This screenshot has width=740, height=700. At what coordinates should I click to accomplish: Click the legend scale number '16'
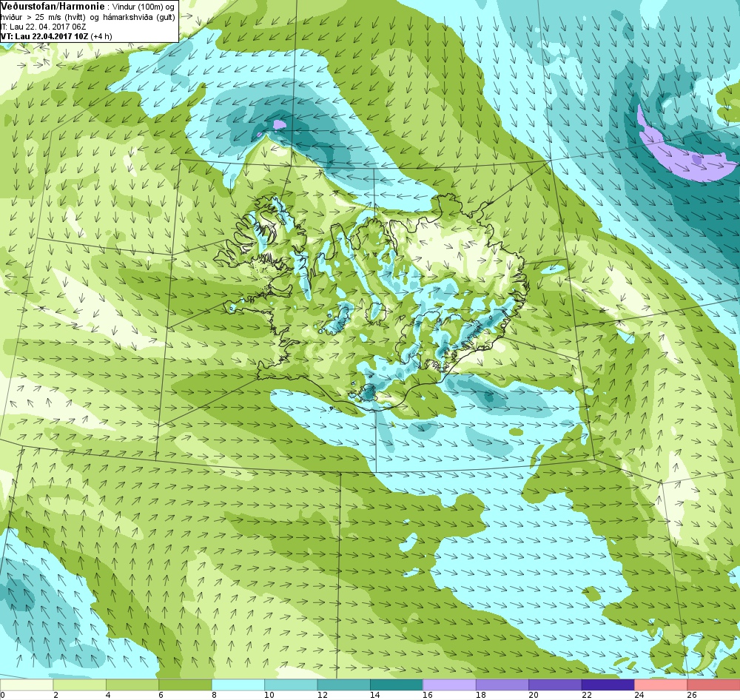[428, 695]
